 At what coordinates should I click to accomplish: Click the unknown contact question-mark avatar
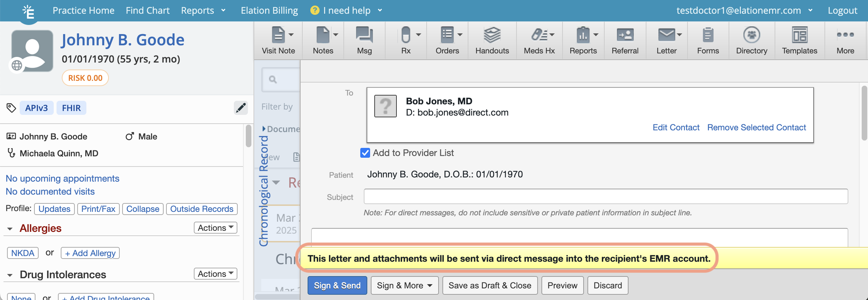coord(385,106)
